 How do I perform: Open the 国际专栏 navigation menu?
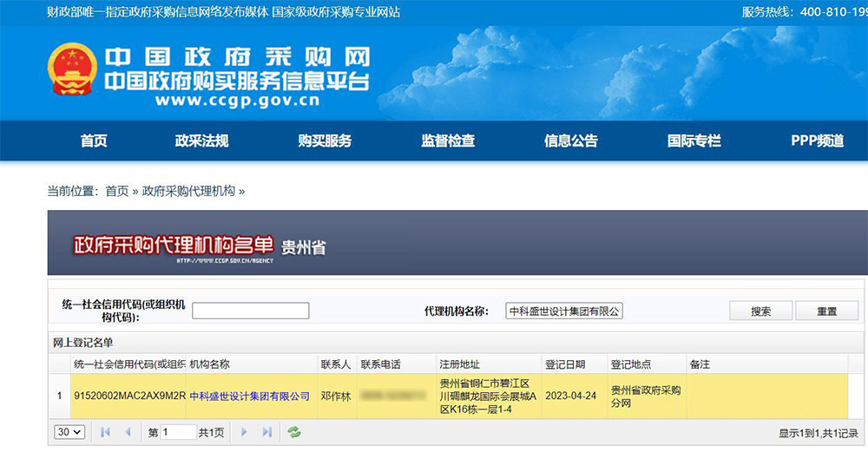click(x=694, y=141)
